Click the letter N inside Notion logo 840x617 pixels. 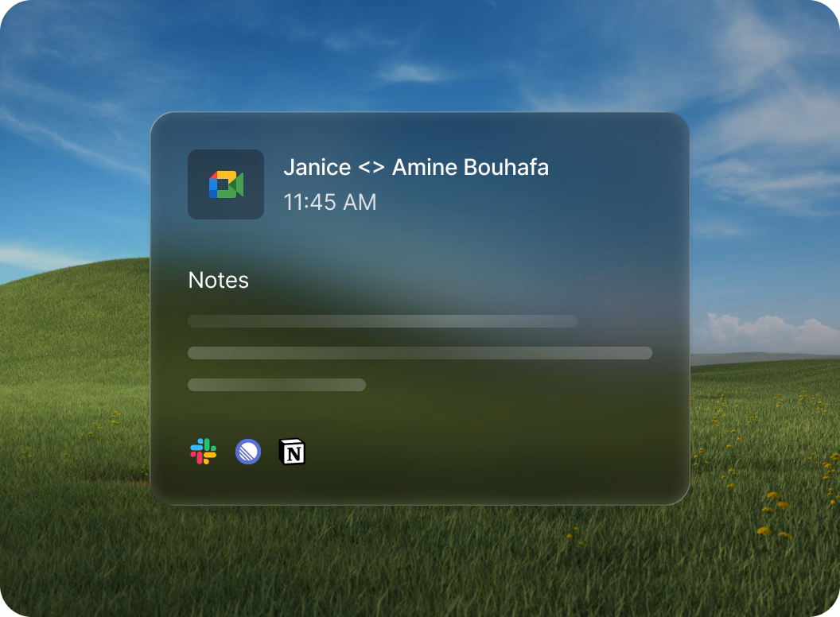294,453
